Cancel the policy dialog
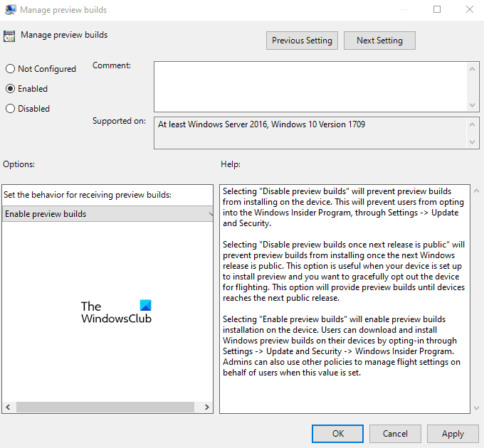 (x=395, y=434)
